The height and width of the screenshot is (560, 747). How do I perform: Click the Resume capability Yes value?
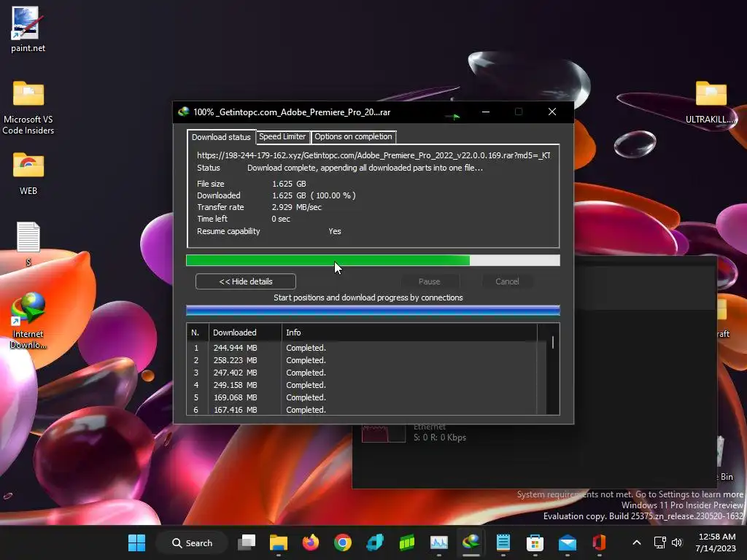click(334, 231)
